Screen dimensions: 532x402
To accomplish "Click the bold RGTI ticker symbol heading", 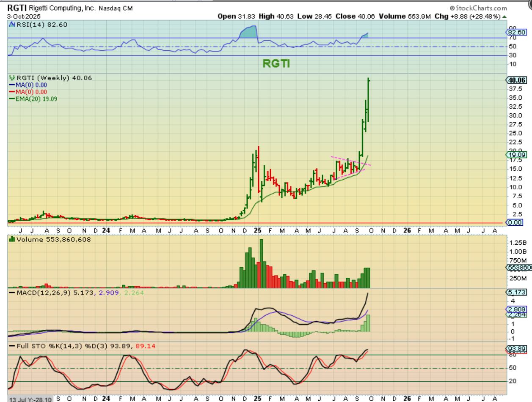I will [16, 8].
